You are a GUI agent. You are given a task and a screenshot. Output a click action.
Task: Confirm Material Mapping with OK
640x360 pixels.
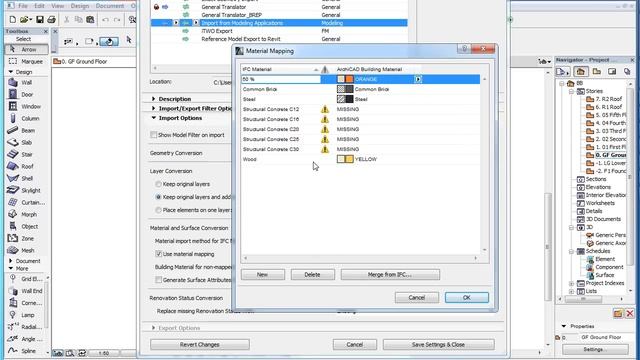pos(467,298)
